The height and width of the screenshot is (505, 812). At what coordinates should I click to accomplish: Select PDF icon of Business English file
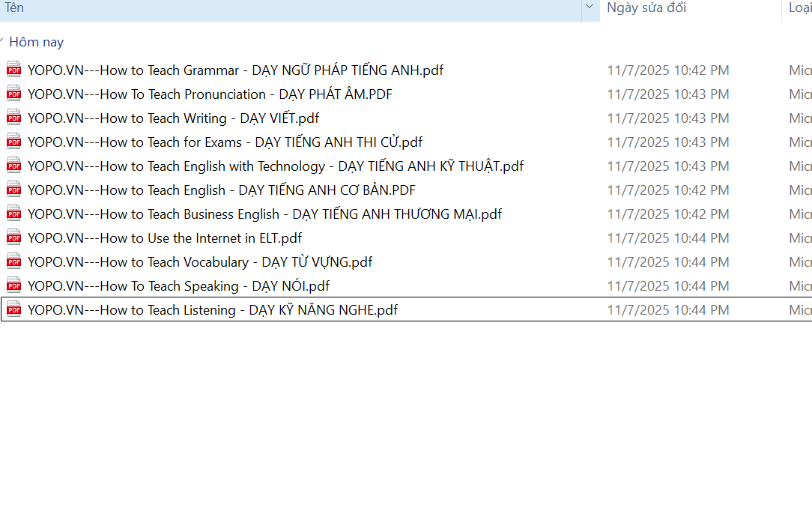(x=13, y=214)
